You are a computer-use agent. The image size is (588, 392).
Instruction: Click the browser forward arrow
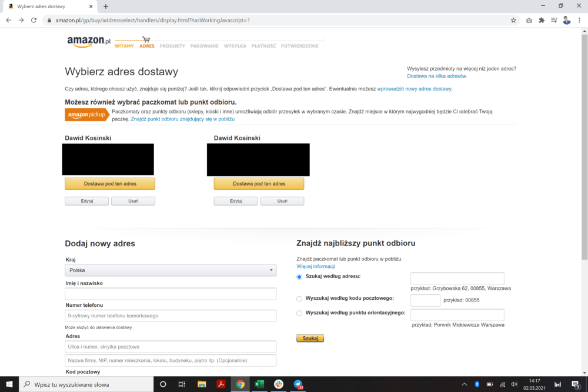pyautogui.click(x=21, y=20)
